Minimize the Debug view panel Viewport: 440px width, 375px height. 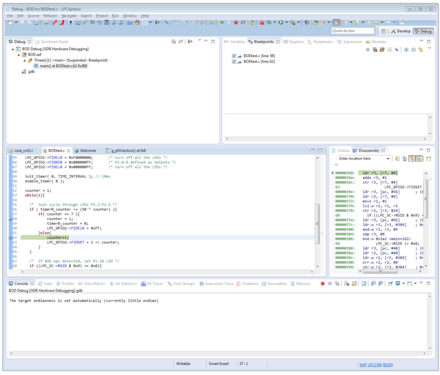click(x=206, y=41)
